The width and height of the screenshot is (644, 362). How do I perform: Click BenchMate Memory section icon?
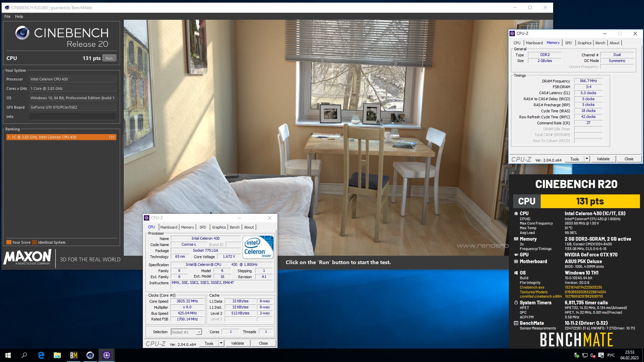[516, 239]
